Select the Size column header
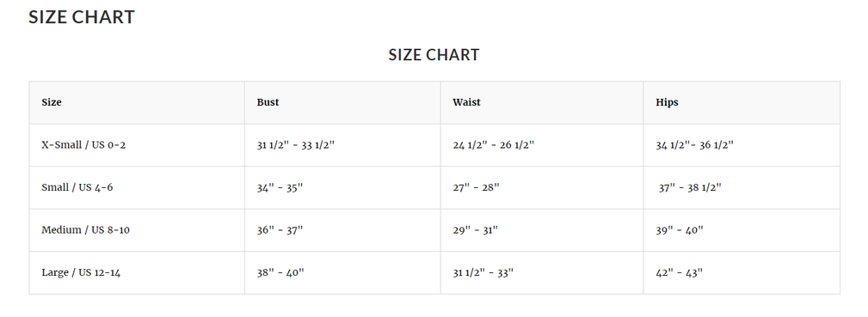This screenshot has height=317, width=868. coord(52,102)
